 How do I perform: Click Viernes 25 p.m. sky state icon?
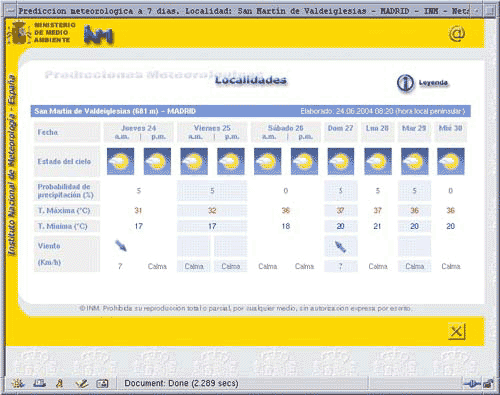tap(231, 162)
